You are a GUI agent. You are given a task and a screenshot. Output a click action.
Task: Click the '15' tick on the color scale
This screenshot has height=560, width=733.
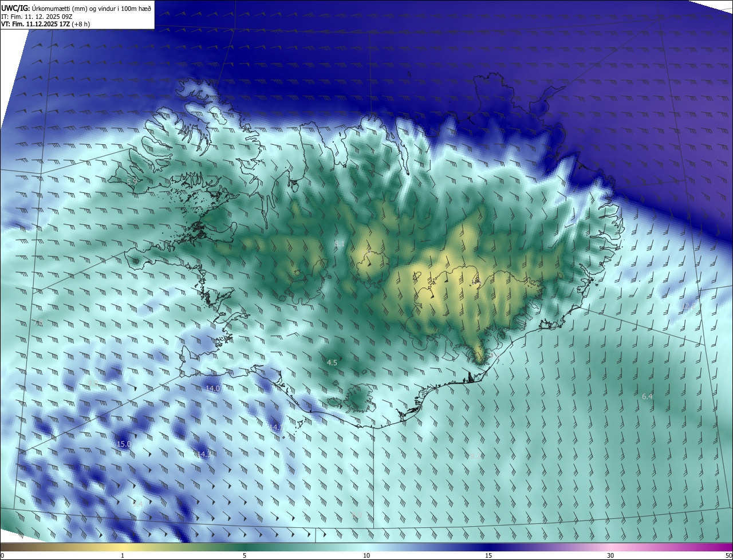point(488,555)
